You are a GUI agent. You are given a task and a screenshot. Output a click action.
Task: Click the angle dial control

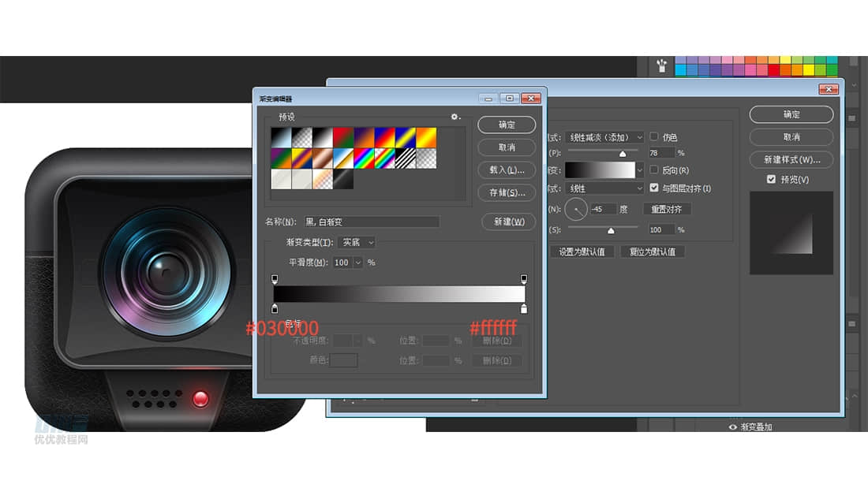click(x=576, y=209)
